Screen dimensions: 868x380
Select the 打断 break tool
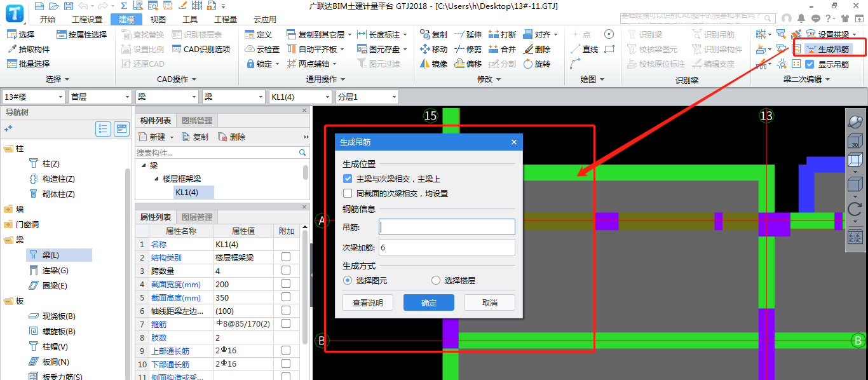[x=502, y=34]
